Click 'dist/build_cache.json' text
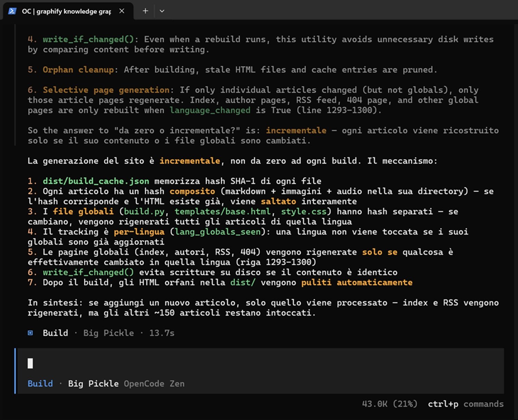The image size is (518, 420). click(96, 181)
